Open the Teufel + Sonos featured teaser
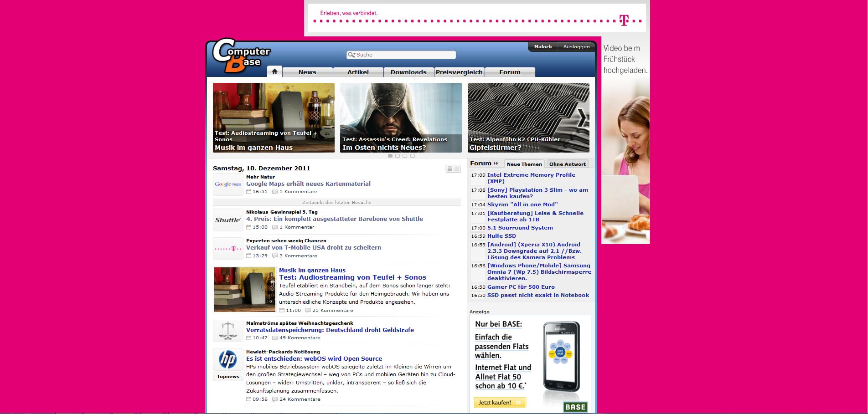Image resolution: width=868 pixels, height=414 pixels. (x=274, y=118)
